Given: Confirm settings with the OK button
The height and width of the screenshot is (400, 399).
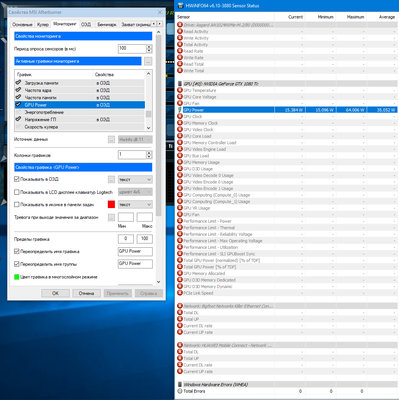Looking at the screenshot, I should click(55, 293).
